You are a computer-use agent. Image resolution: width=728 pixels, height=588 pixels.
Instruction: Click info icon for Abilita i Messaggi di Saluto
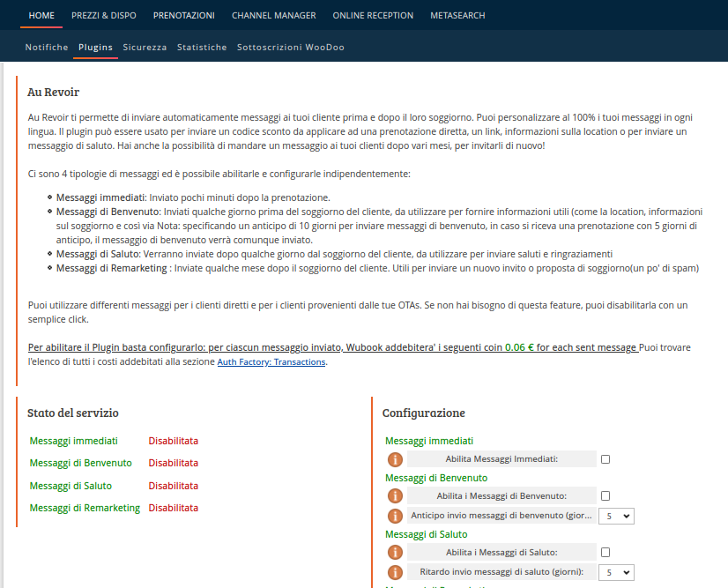click(x=395, y=552)
